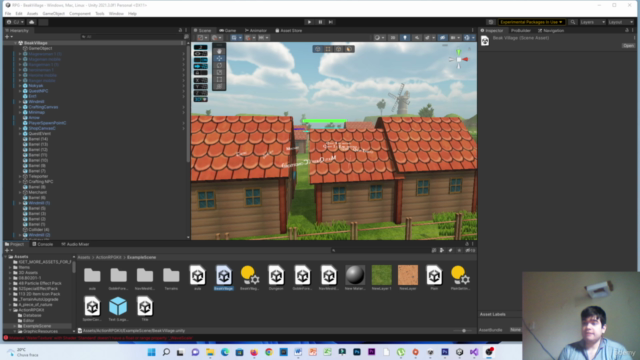Switch to the ProBuilder tab

[520, 30]
